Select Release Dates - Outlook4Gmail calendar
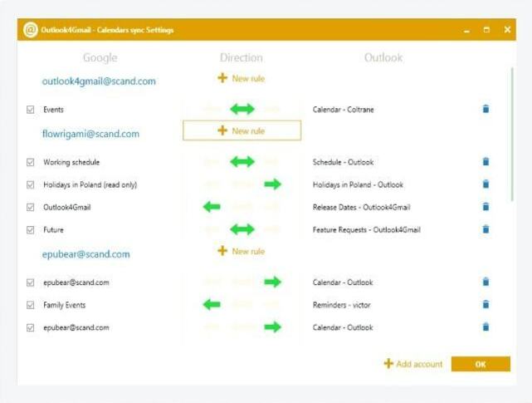The height and width of the screenshot is (403, 532). (x=361, y=207)
